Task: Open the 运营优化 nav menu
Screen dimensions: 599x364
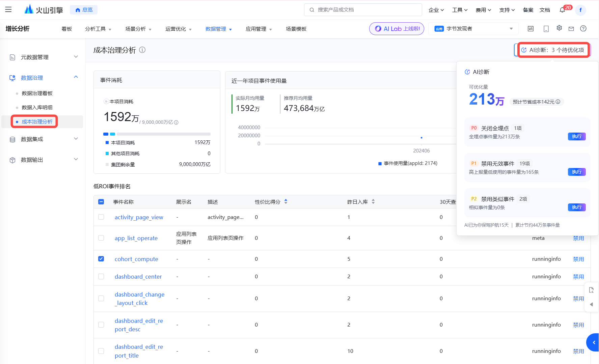Action: pos(179,29)
